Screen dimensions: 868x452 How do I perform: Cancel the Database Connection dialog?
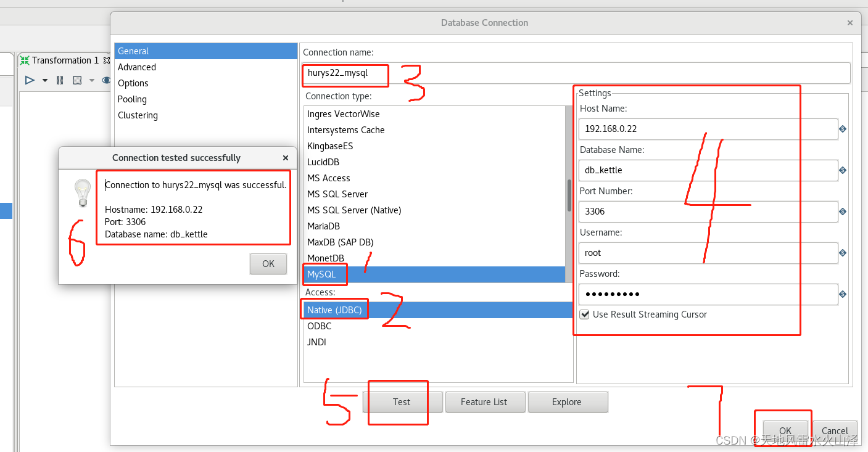835,431
